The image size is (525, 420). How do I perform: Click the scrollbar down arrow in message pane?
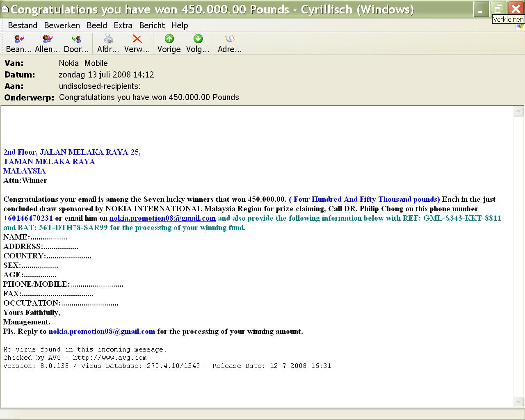pos(518,402)
